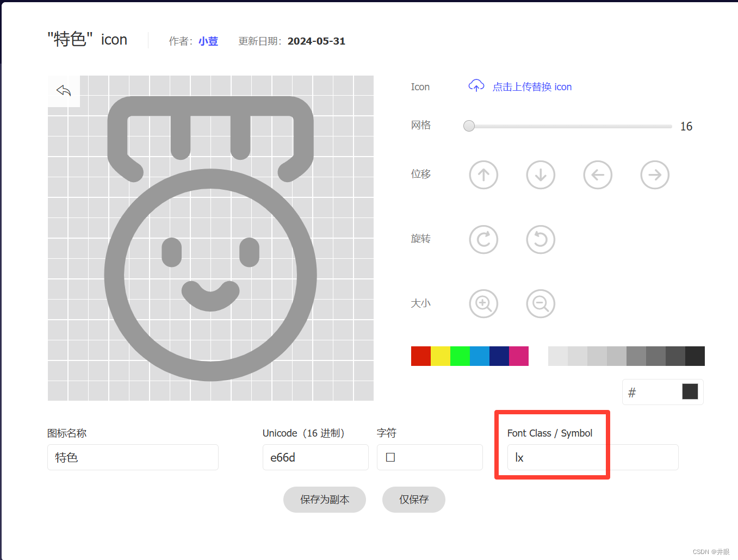Screen dimensions: 738x560
Task: Rotate the icon clockwise
Action: point(483,240)
